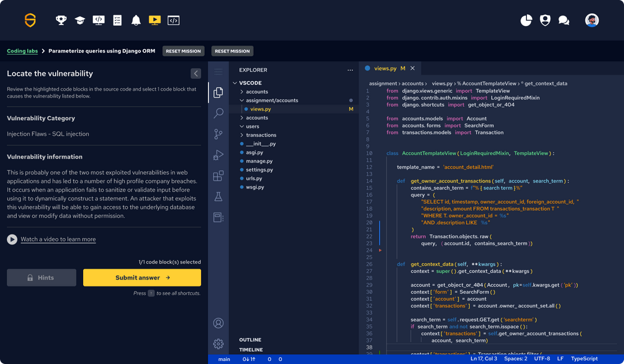This screenshot has height=364, width=624.
Task: Open the Run and Debug panel
Action: (218, 155)
